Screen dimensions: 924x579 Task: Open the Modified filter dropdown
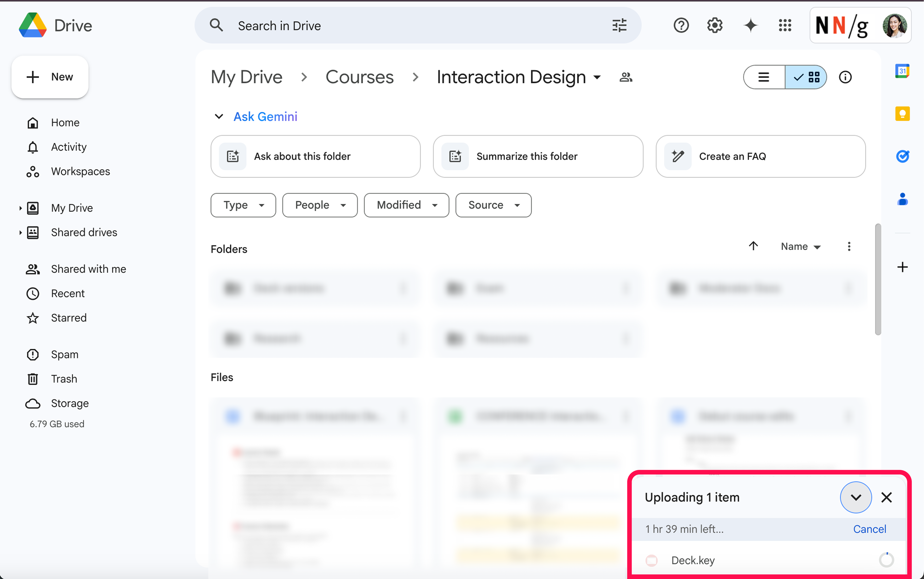pos(406,205)
